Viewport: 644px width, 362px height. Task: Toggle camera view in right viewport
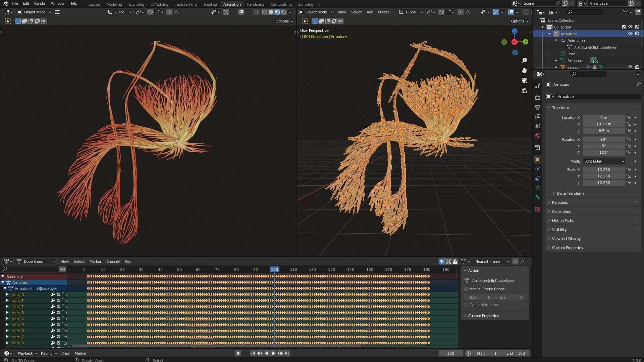pos(524,80)
